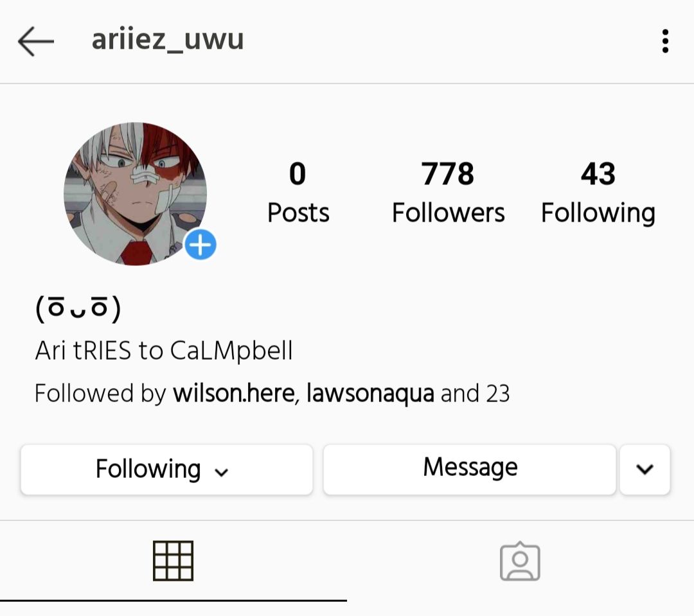Tap the 'Ari tRIES to CaLMpbell' bio

[x=164, y=351]
